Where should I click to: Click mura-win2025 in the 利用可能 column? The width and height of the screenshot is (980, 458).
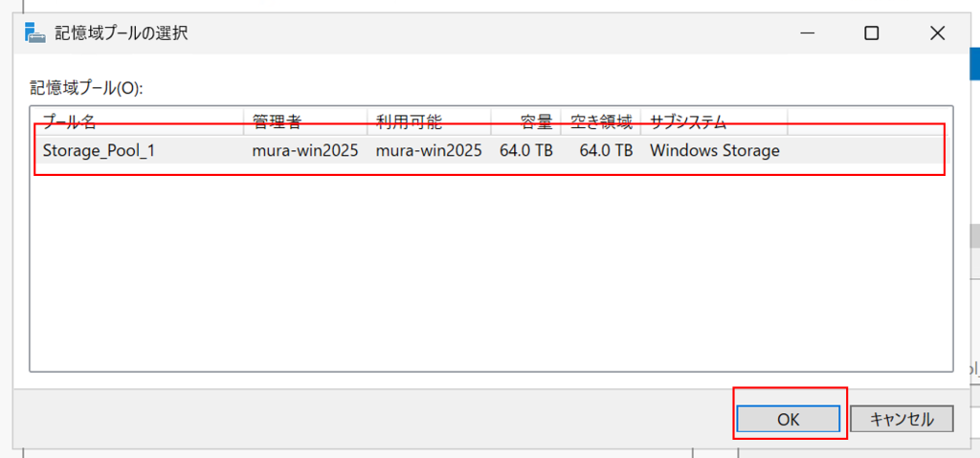(x=429, y=150)
